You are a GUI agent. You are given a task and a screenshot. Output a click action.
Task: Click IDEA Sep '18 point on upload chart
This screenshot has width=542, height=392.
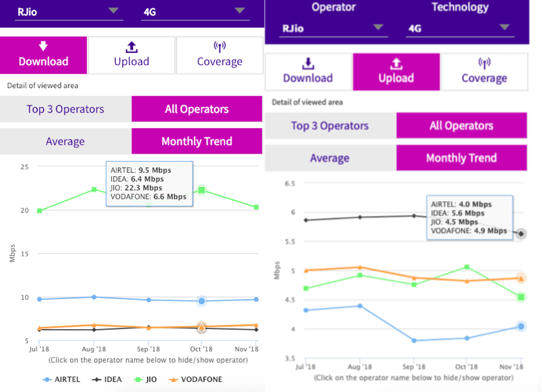tap(414, 216)
